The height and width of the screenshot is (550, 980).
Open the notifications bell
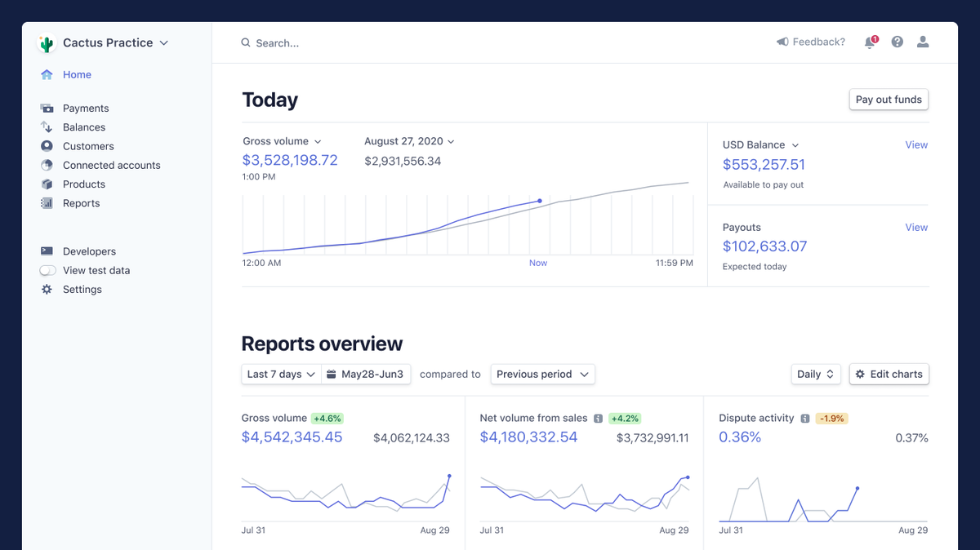pos(869,42)
